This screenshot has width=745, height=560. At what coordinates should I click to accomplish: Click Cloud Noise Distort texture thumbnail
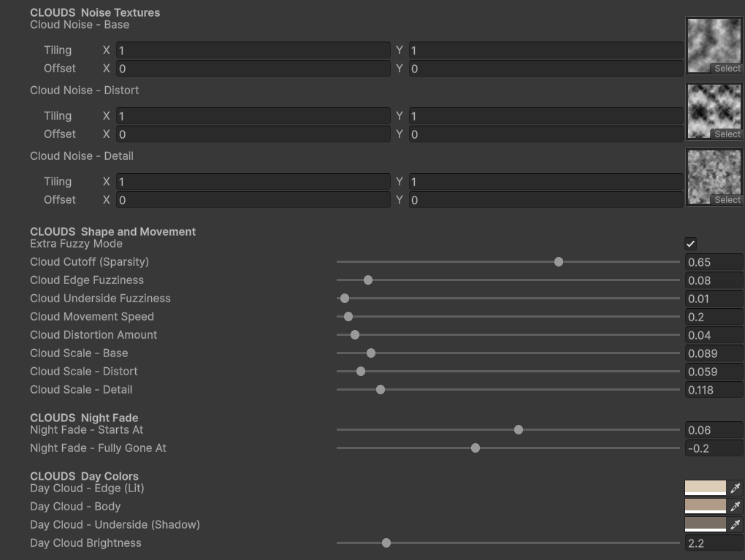[714, 111]
